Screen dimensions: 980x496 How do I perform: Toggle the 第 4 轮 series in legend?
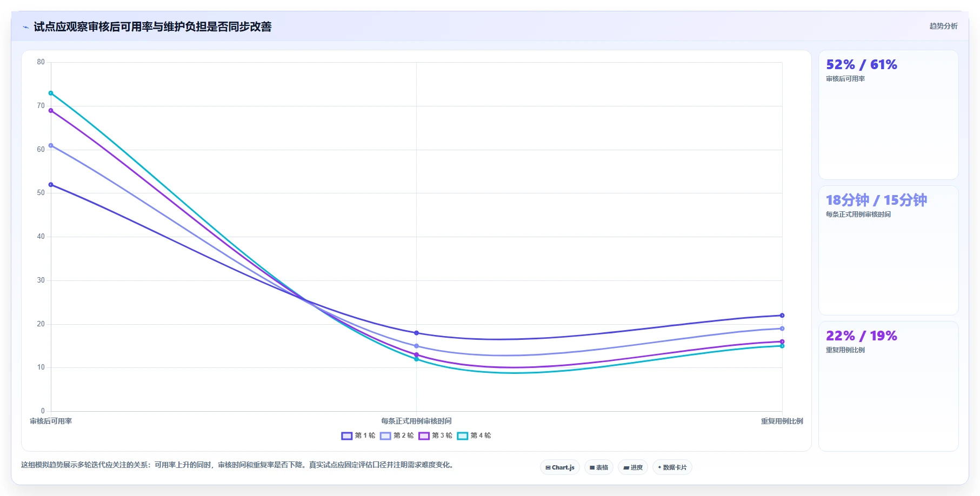474,435
